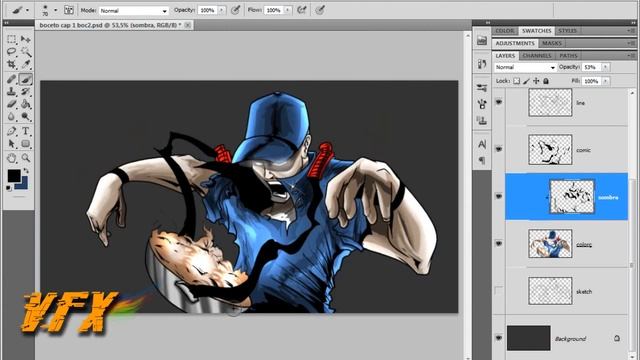Click the foreground color swatch
640x360 pixels.
13,176
